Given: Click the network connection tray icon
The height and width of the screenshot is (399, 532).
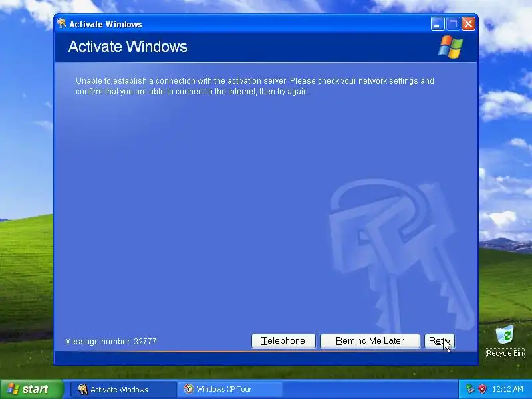Looking at the screenshot, I should point(470,389).
